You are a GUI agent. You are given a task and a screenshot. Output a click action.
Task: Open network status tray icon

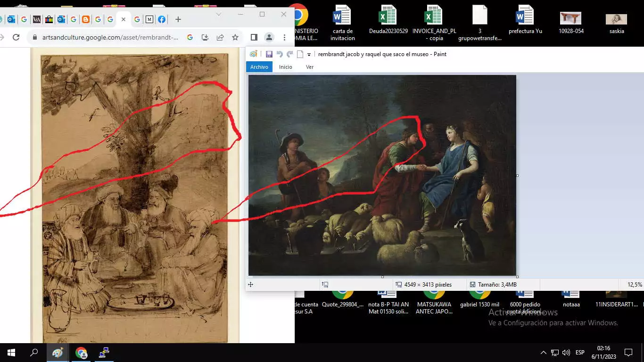click(x=555, y=353)
